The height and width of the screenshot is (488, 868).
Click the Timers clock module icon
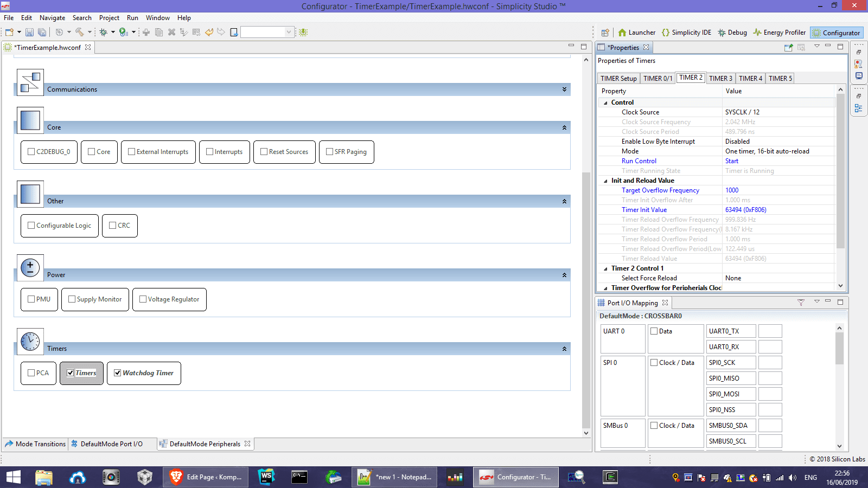pyautogui.click(x=30, y=342)
